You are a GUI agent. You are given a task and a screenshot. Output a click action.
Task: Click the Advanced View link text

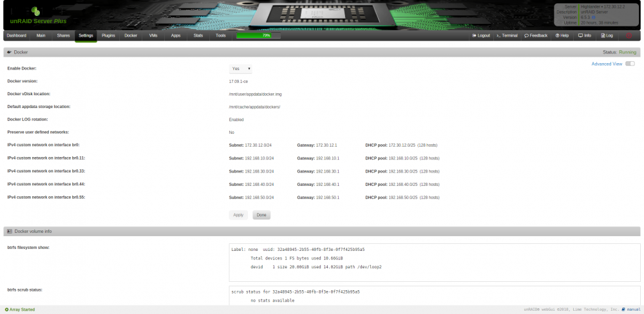607,64
